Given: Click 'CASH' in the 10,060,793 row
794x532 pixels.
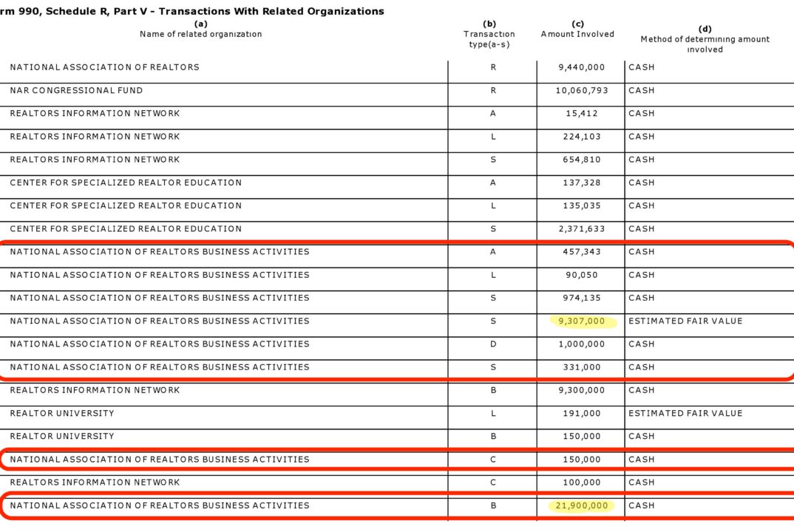Looking at the screenshot, I should point(642,91).
